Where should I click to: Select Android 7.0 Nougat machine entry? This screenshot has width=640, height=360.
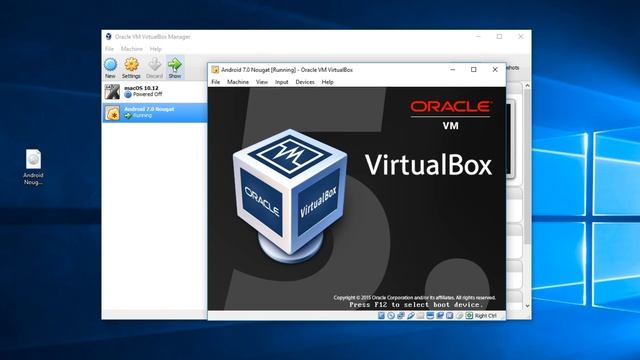coord(155,112)
